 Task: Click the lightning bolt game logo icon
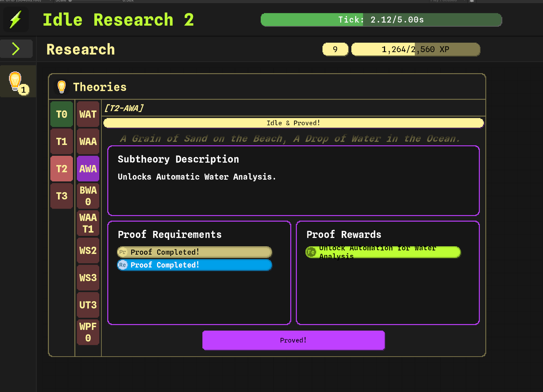coord(16,19)
